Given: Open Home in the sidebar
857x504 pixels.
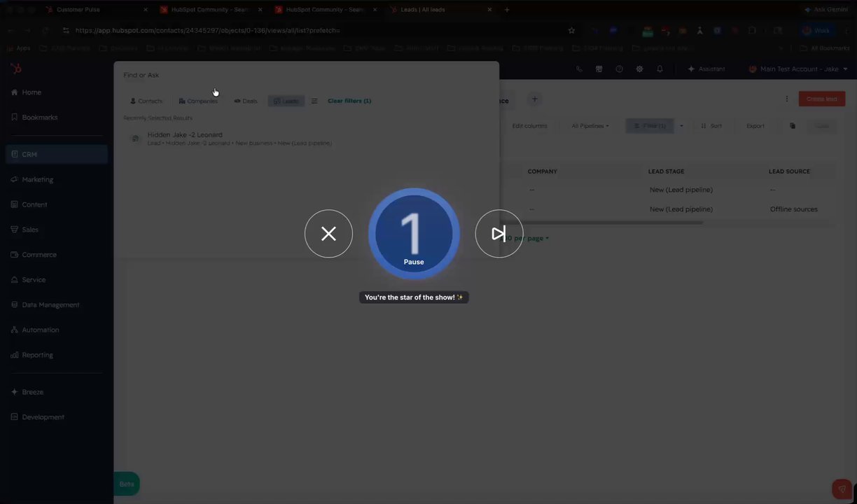Looking at the screenshot, I should [32, 92].
